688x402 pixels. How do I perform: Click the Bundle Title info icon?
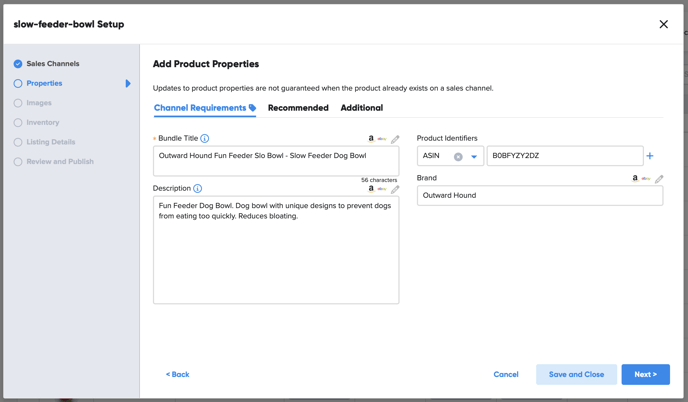coord(204,138)
